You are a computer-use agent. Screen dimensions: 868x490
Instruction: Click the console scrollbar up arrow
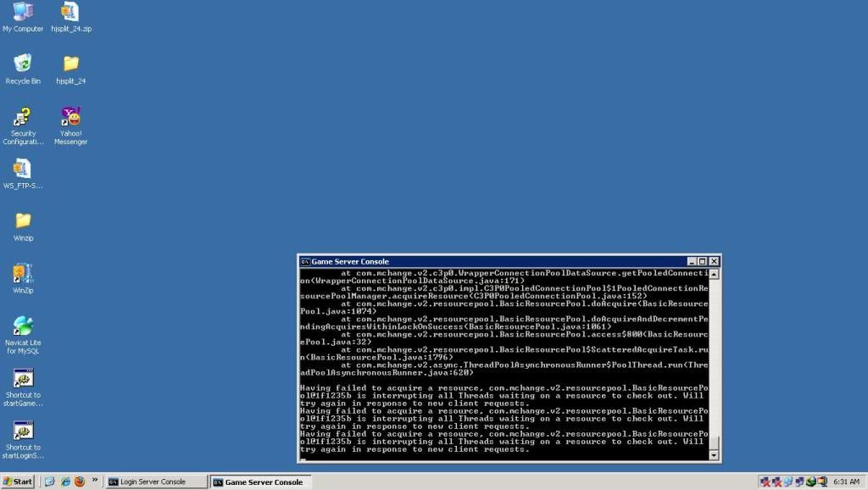click(714, 274)
